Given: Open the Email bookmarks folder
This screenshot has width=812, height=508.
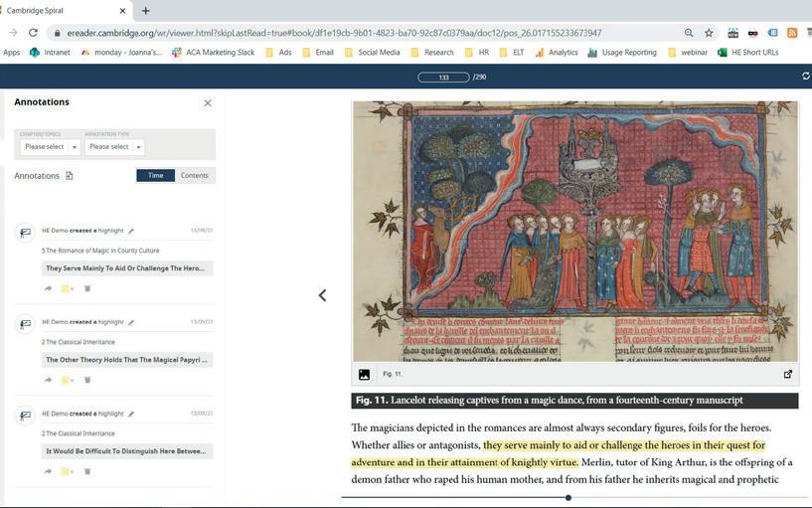Looking at the screenshot, I should pos(318,53).
